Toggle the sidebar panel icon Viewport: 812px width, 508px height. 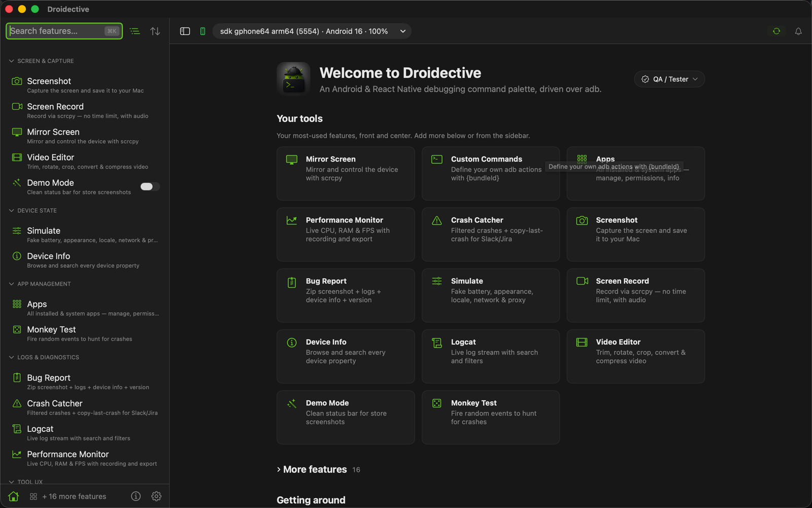[x=185, y=31]
